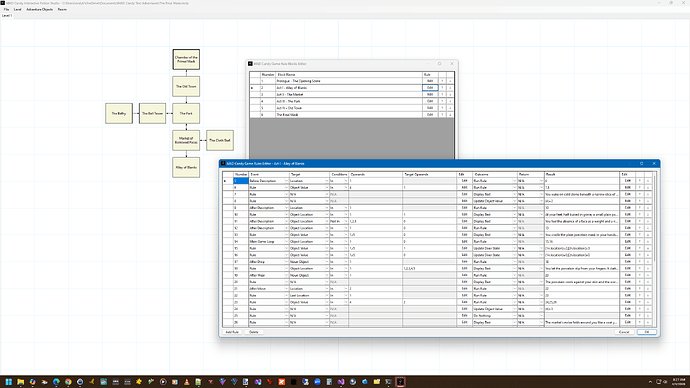This screenshot has width=690, height=388.
Task: Click operands Edit in the Main Game Loop row
Action: (x=464, y=242)
